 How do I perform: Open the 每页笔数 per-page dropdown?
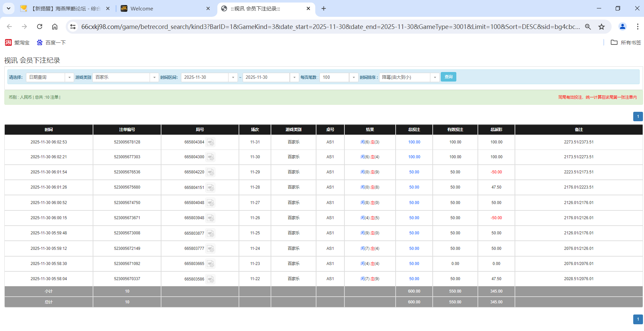coord(353,77)
